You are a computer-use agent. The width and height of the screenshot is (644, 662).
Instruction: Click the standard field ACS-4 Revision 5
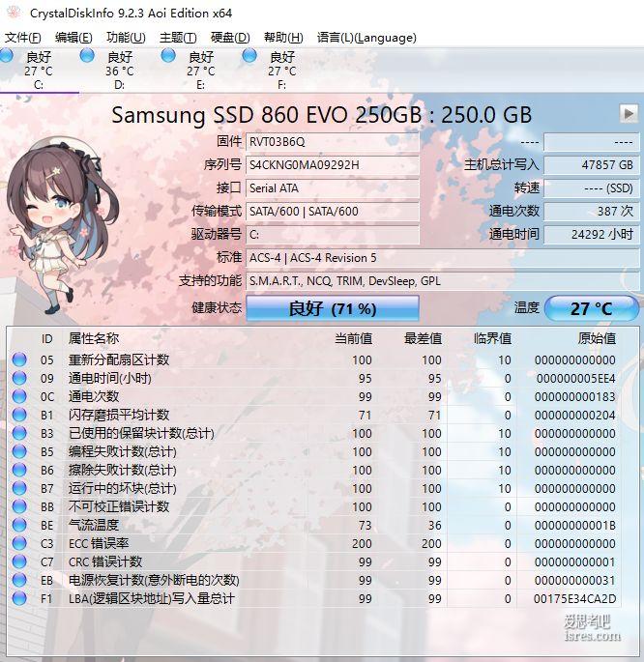443,257
